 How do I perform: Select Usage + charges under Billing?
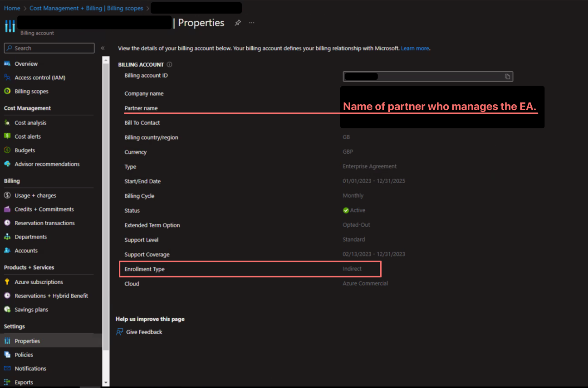point(35,195)
